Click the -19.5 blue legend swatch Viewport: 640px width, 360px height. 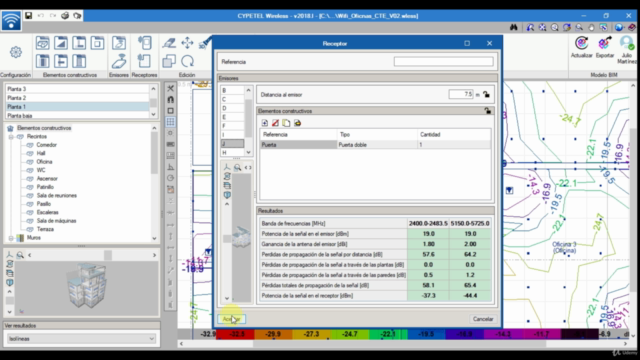426,334
